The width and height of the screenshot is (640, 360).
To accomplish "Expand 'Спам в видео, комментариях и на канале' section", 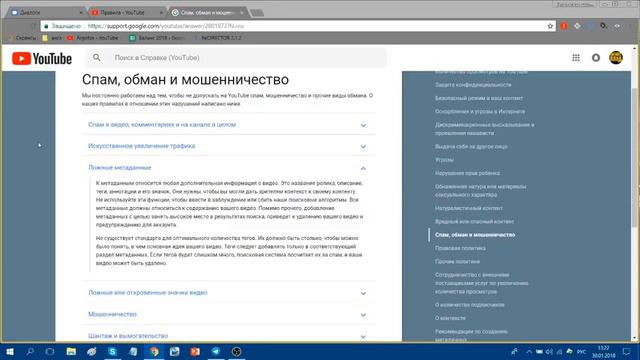I will (x=228, y=124).
